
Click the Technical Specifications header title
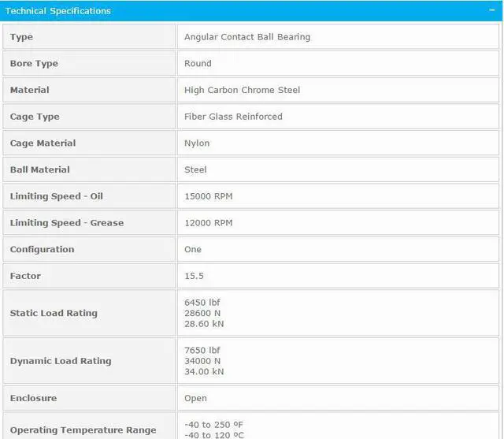(58, 11)
